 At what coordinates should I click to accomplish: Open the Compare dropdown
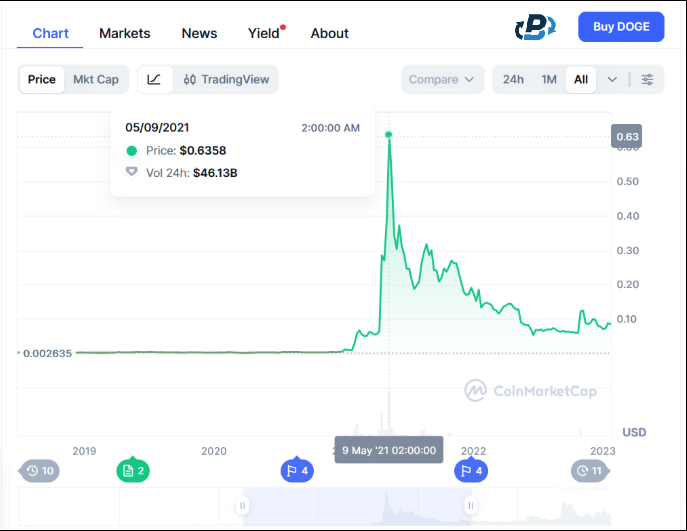pyautogui.click(x=443, y=79)
